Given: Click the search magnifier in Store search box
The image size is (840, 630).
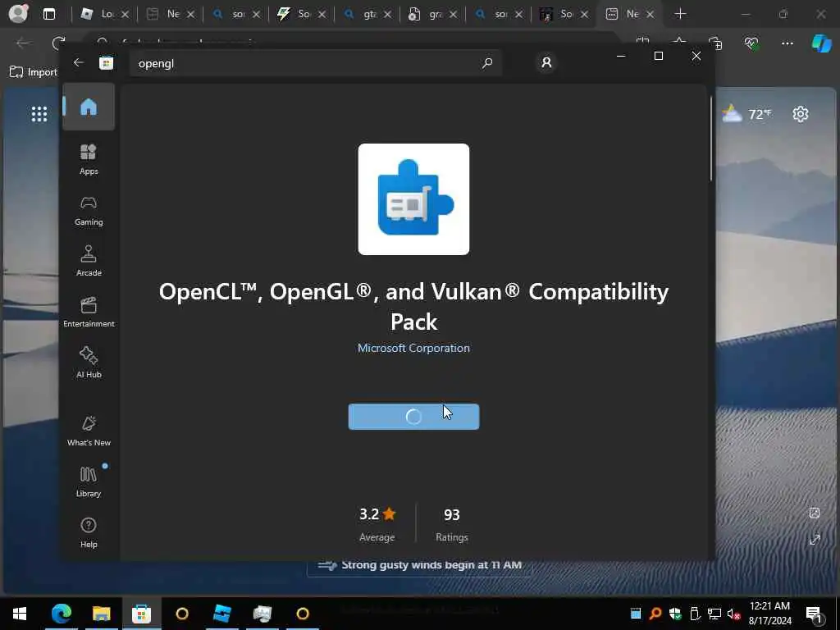Looking at the screenshot, I should 487,63.
